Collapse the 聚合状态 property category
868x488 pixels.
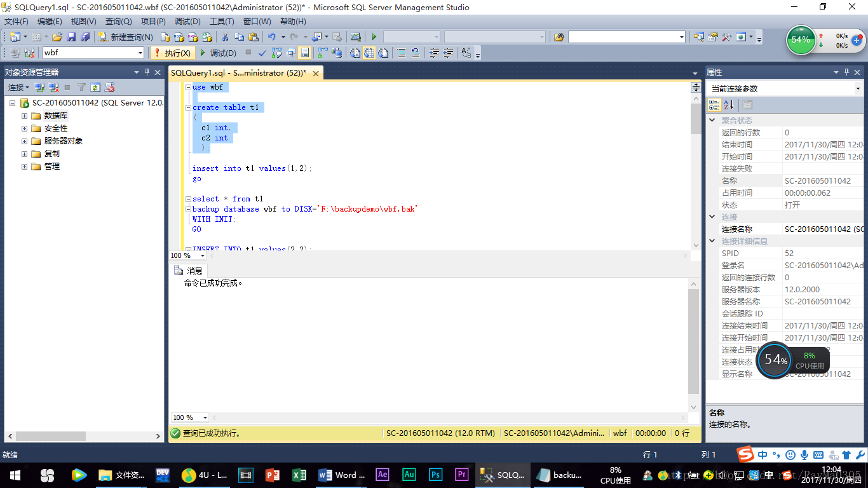tap(712, 120)
